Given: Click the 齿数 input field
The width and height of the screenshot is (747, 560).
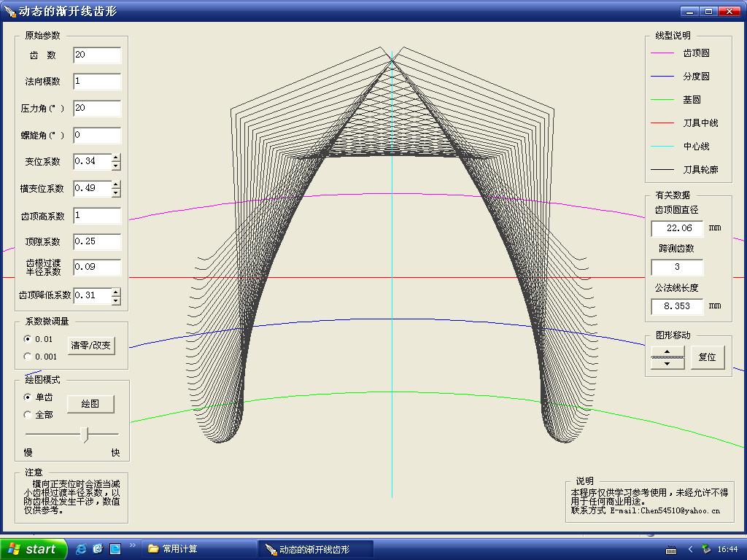Looking at the screenshot, I should 97,55.
